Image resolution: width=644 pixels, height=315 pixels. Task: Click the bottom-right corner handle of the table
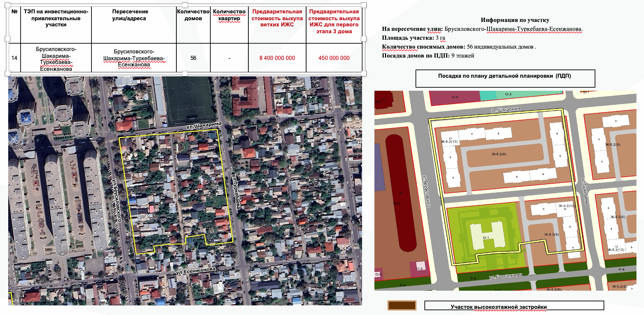pyautogui.click(x=364, y=73)
